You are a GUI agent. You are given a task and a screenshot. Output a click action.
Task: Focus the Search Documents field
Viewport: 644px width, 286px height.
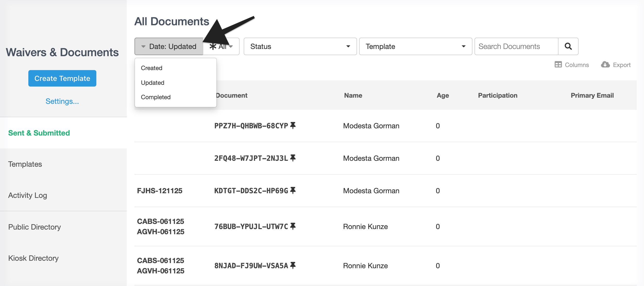[x=516, y=46]
